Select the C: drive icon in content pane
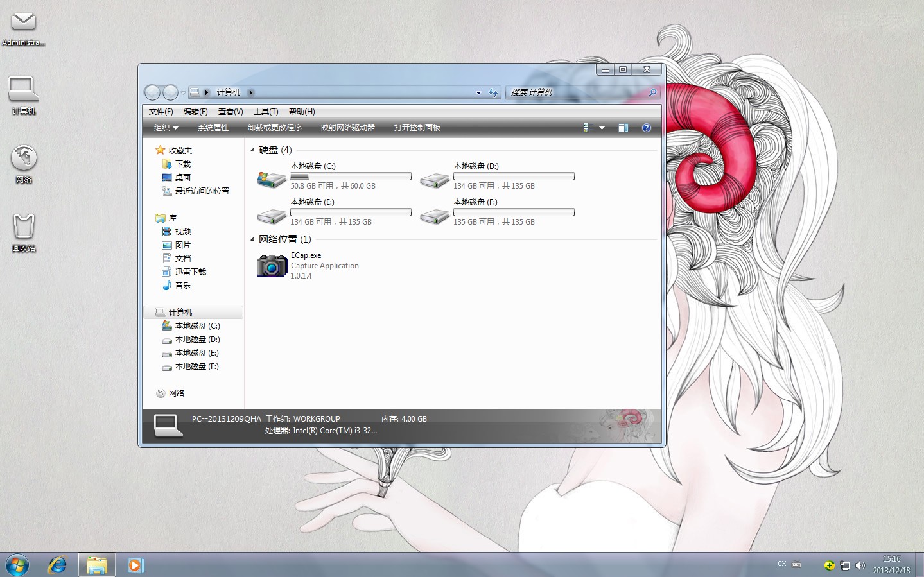Image resolution: width=924 pixels, height=577 pixels. coord(272,179)
